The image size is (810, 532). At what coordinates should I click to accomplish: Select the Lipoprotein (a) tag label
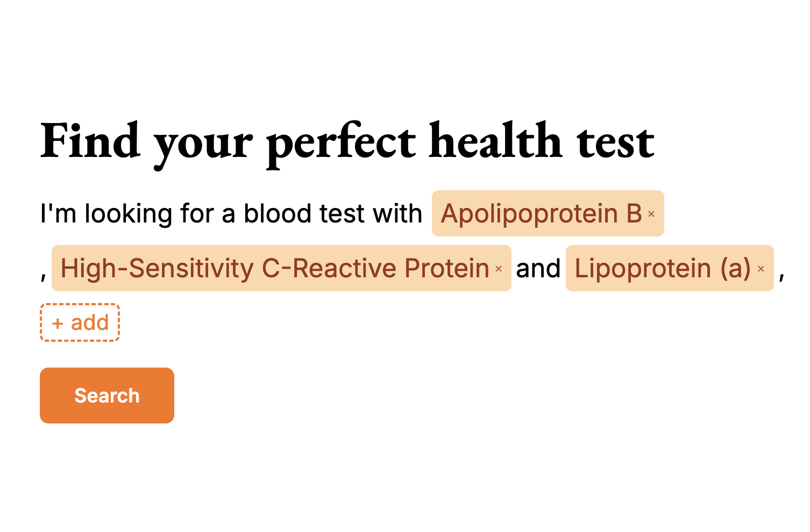coord(662,268)
